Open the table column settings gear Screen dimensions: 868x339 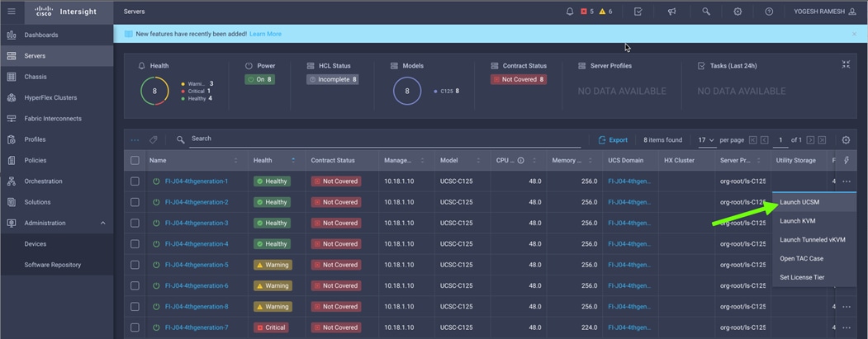846,140
